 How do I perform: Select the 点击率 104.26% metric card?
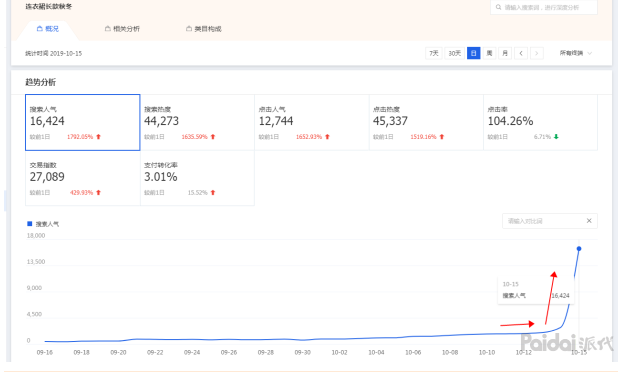(540, 122)
